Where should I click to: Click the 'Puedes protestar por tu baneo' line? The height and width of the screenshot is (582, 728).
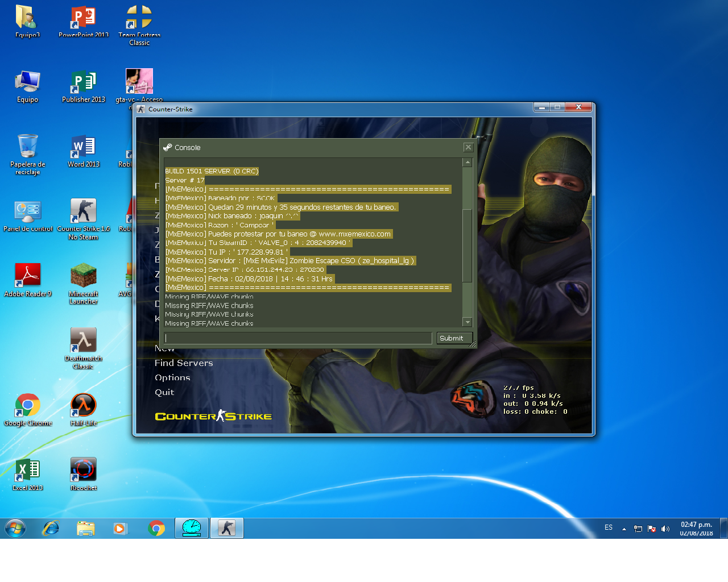tap(278, 234)
